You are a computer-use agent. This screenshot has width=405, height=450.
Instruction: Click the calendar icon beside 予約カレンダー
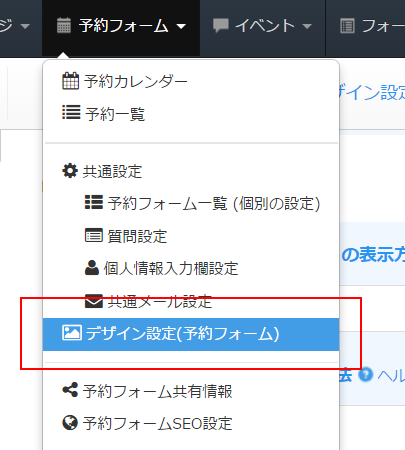[70, 81]
